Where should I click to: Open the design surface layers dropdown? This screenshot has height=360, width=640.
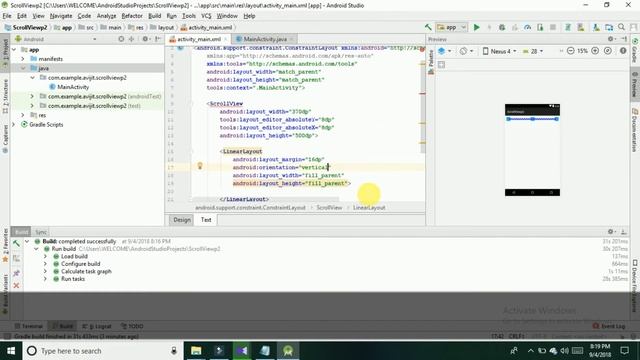pos(444,51)
